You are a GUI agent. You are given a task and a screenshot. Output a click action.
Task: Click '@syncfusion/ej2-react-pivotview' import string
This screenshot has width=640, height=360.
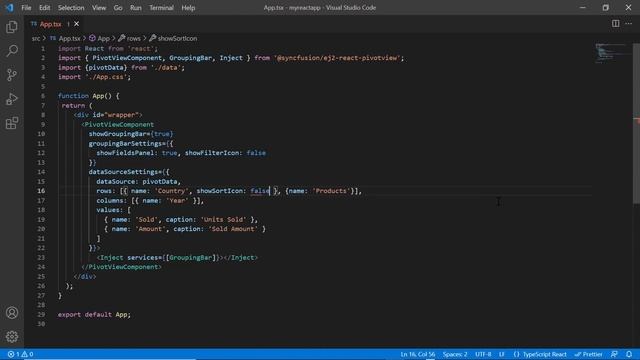pos(337,58)
